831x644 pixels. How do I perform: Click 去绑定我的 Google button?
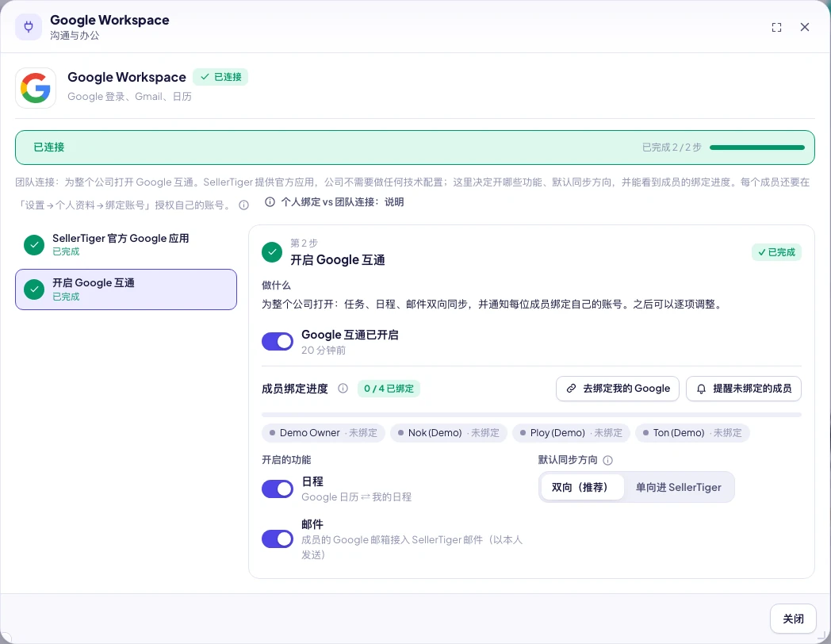[x=618, y=389]
